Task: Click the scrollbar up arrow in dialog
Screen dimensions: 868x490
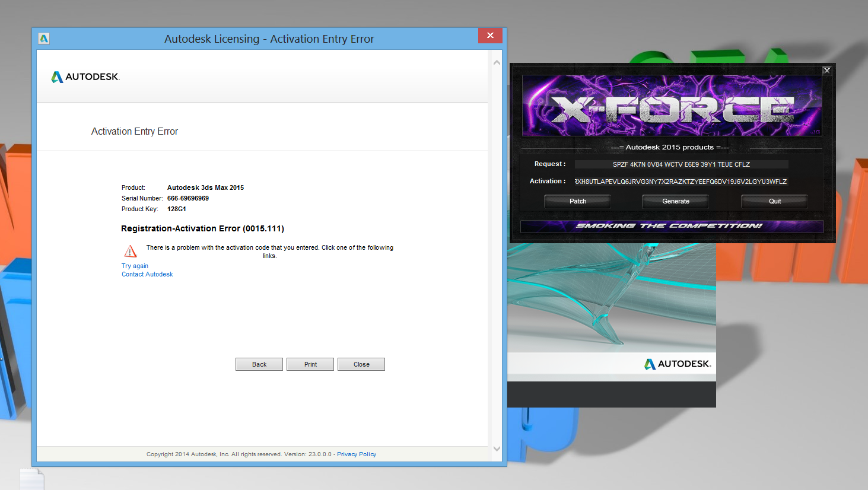Action: coord(497,62)
